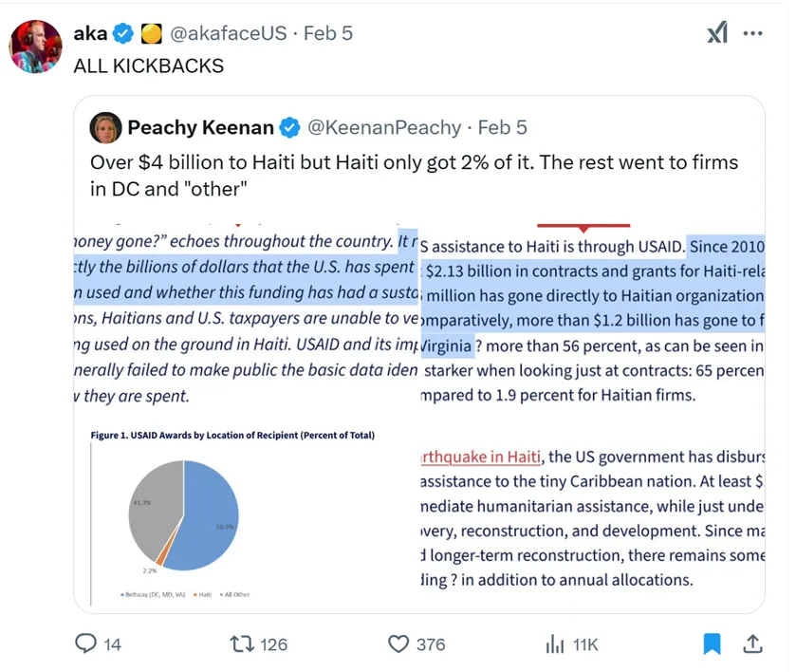Open aka's profile avatar
This screenshot has height=672, width=796.
tap(35, 45)
